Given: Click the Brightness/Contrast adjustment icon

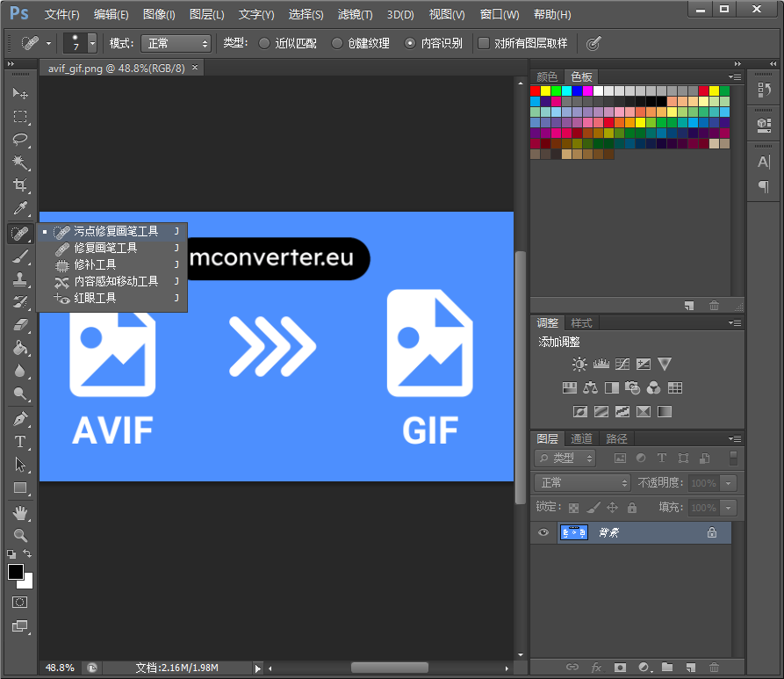Looking at the screenshot, I should click(579, 364).
